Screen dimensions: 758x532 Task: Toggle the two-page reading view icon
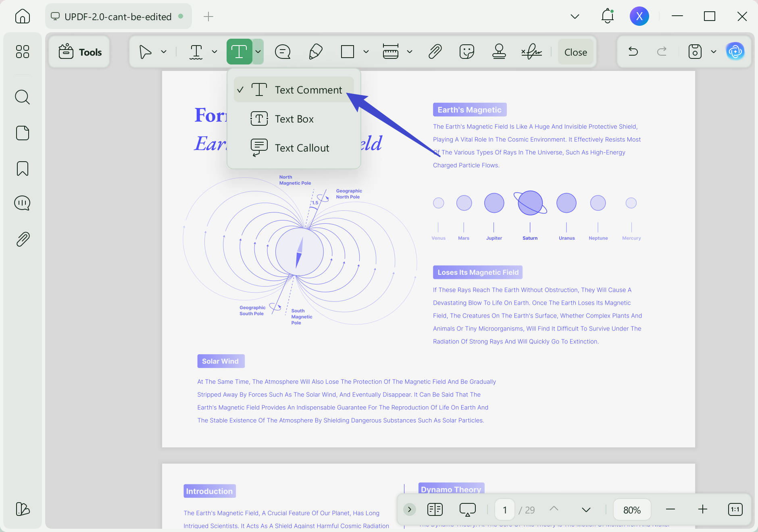click(x=435, y=509)
